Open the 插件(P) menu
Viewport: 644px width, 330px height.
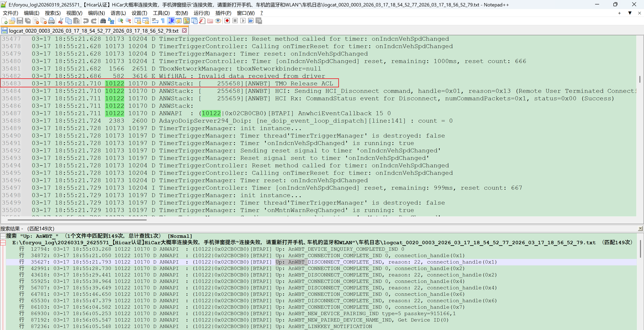(223, 13)
